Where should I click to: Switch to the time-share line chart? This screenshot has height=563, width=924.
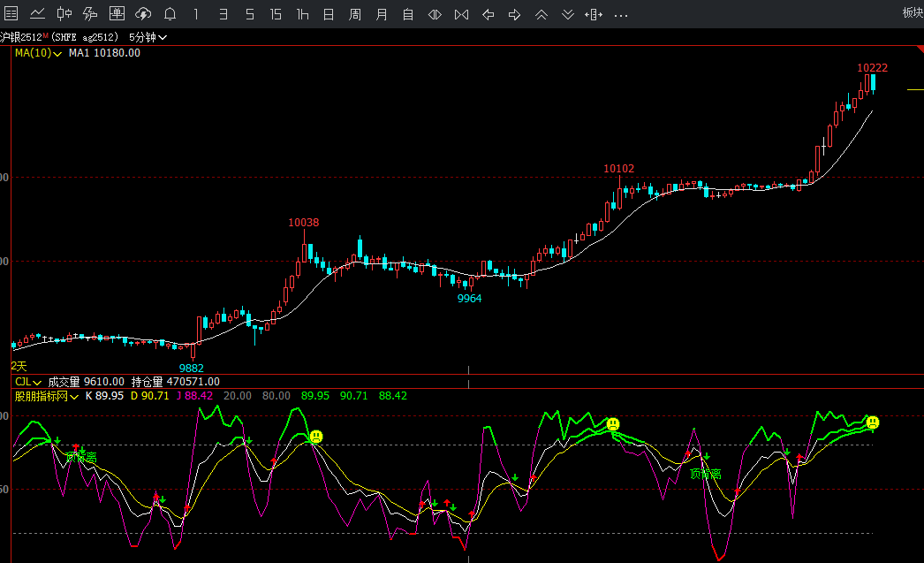[38, 13]
